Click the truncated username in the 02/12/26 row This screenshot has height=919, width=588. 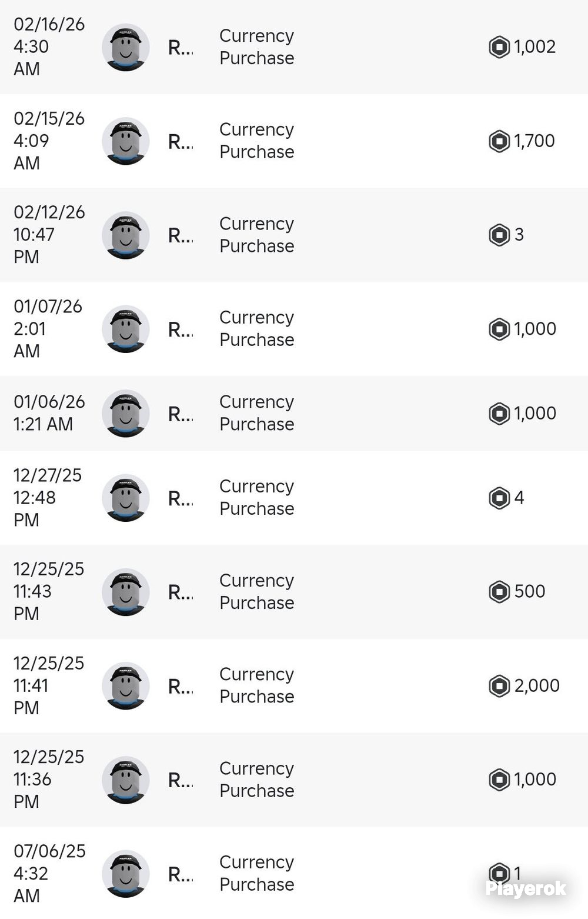tap(181, 235)
